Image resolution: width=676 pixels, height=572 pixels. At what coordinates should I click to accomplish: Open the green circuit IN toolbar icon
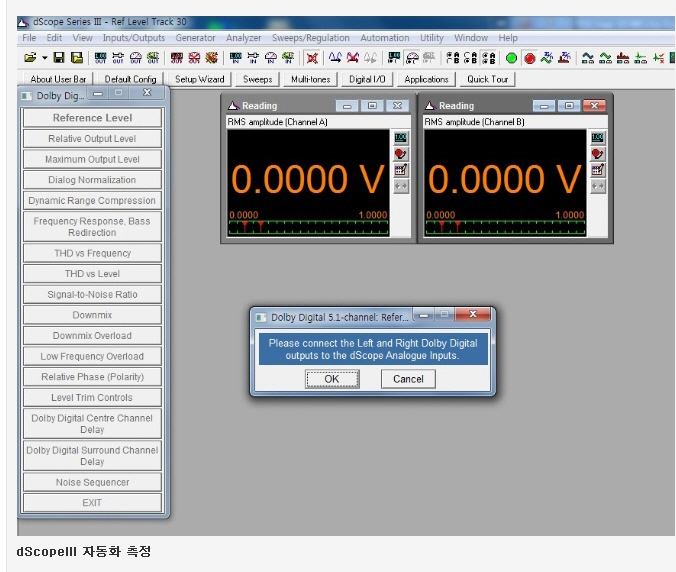tap(288, 58)
